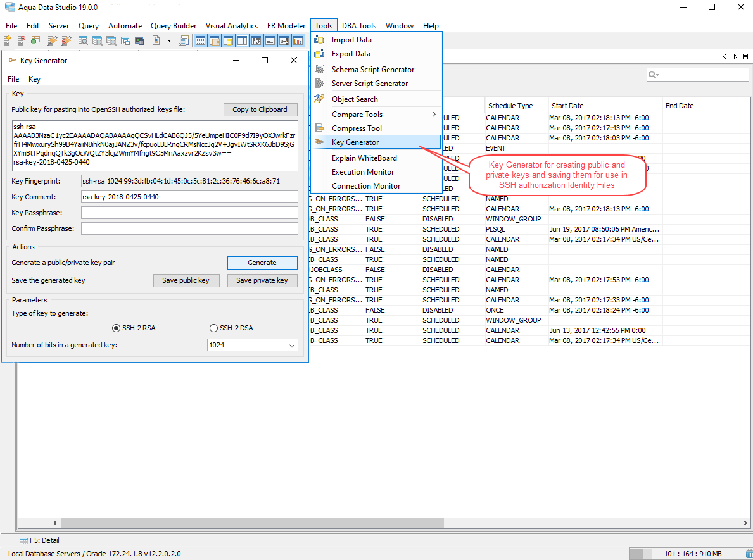Viewport: 753px width, 560px height.
Task: Click the trash icon in status bar
Action: coord(749,554)
